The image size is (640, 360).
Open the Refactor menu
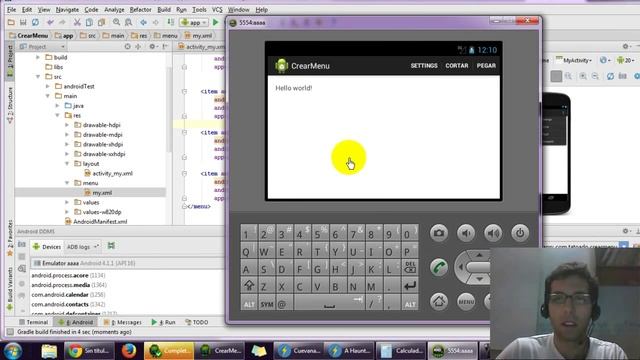pos(140,9)
